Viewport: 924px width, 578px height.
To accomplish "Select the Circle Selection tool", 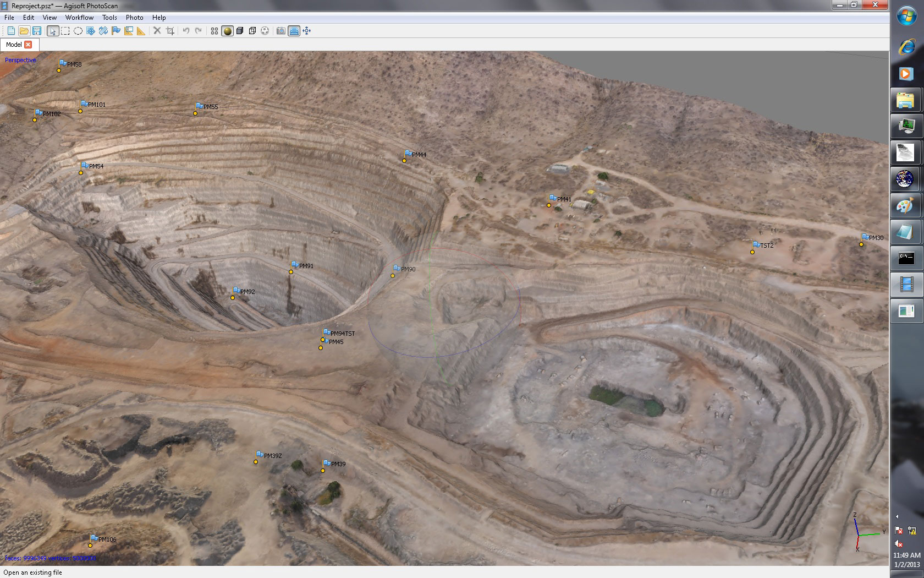I will point(78,31).
